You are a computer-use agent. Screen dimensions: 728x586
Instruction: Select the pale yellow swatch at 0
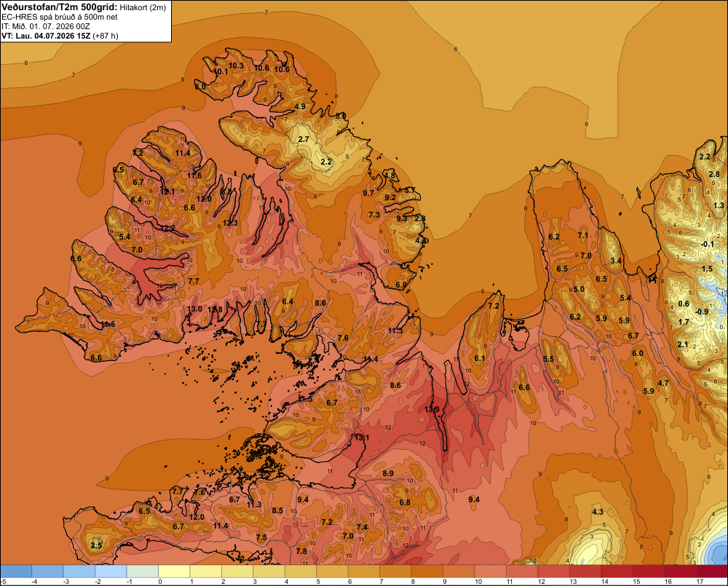pyautogui.click(x=174, y=571)
